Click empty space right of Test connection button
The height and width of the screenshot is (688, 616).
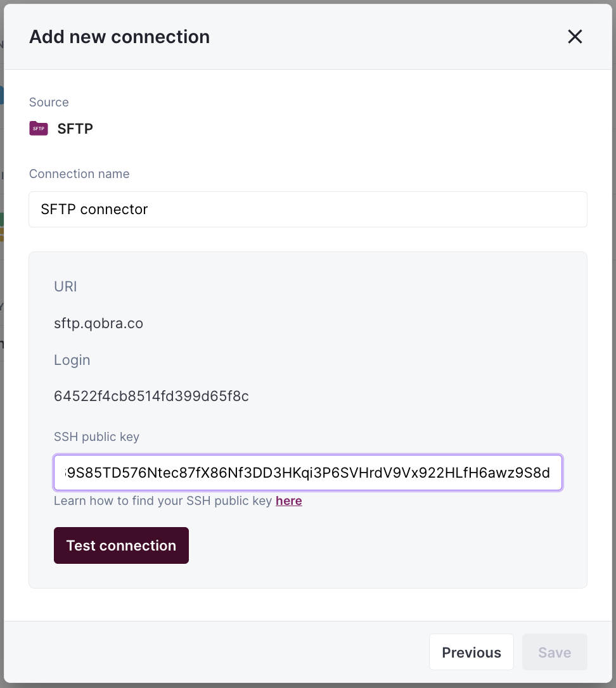[380, 545]
